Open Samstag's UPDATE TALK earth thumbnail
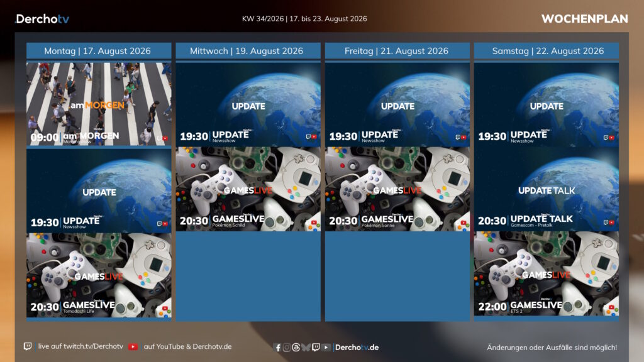The width and height of the screenshot is (644, 362). (x=547, y=189)
